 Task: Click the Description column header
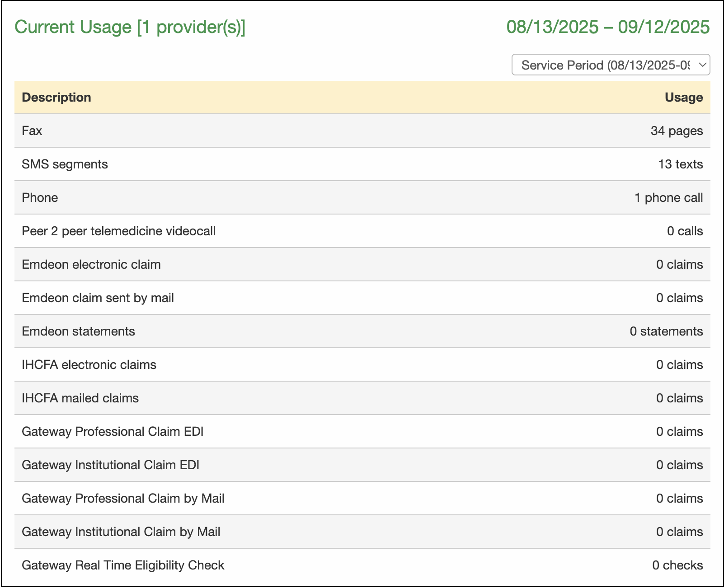point(56,98)
